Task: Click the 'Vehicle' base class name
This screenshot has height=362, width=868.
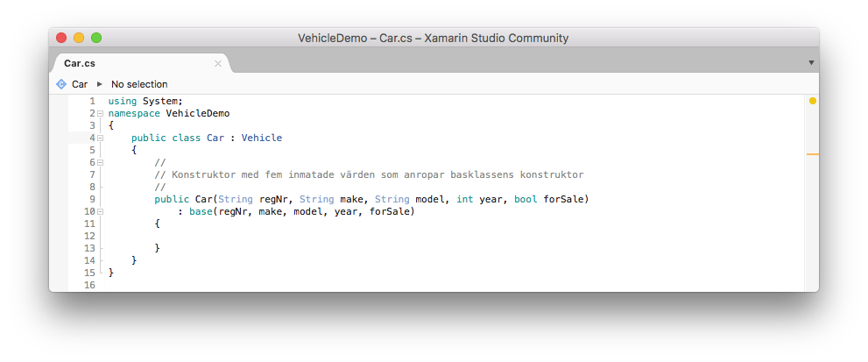Action: [261, 138]
